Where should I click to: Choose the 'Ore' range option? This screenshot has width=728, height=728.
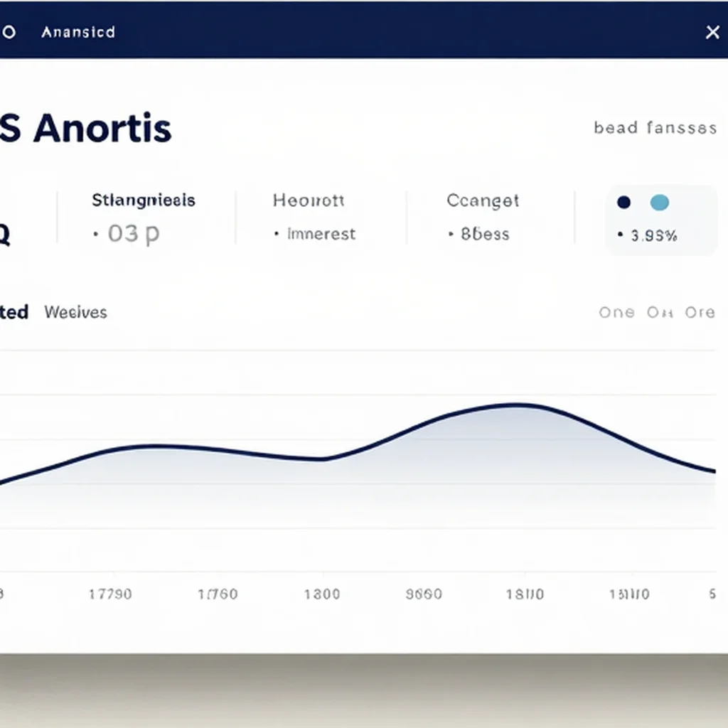click(x=700, y=313)
